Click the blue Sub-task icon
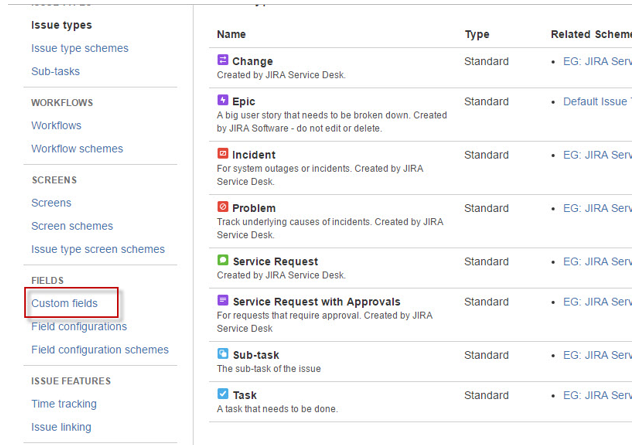This screenshot has width=644, height=445. pos(223,354)
